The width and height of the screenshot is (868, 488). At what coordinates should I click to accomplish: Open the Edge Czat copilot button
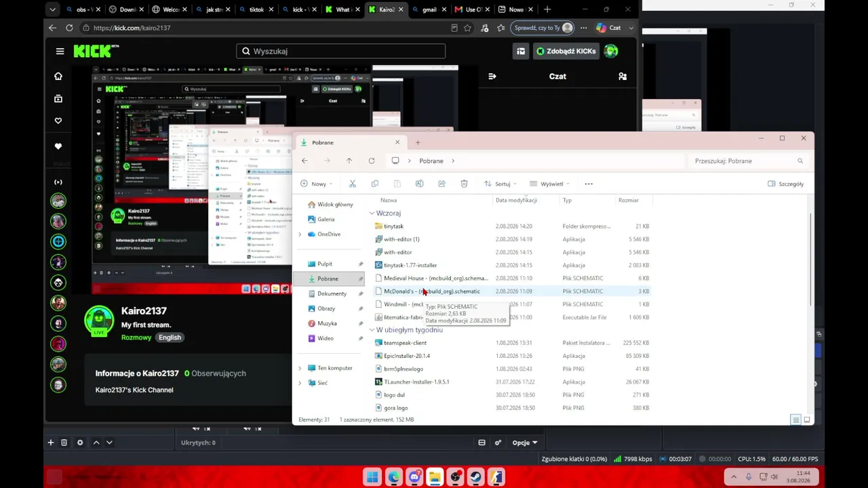click(x=608, y=28)
